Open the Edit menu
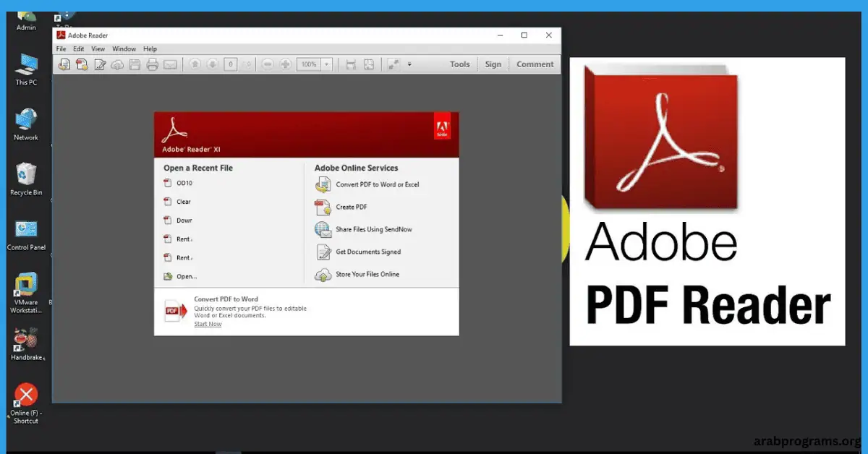 click(79, 49)
